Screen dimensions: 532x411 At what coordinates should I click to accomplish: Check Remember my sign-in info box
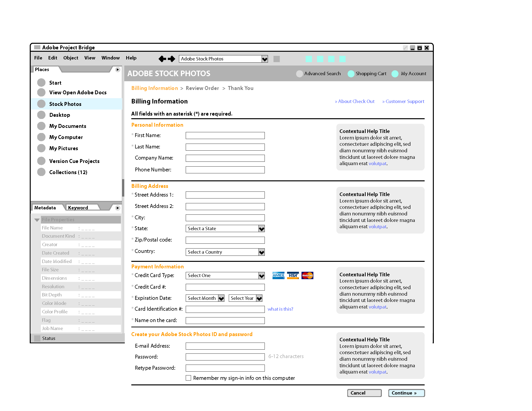pos(188,378)
